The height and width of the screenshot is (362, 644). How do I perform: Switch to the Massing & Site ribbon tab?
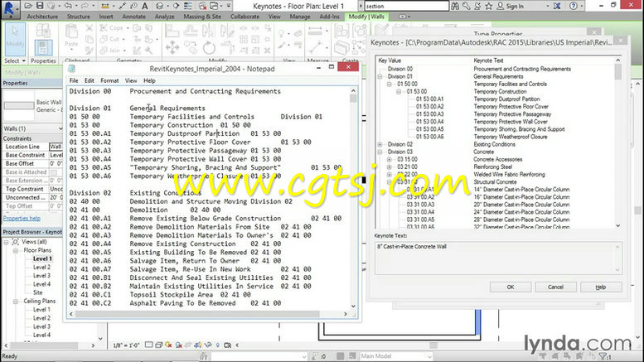[202, 17]
